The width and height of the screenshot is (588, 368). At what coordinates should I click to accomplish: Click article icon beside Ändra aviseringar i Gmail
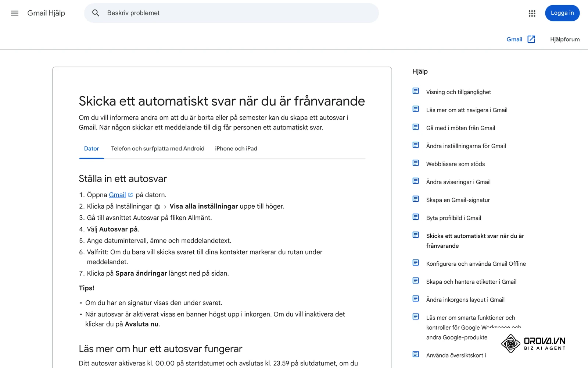coord(416,181)
